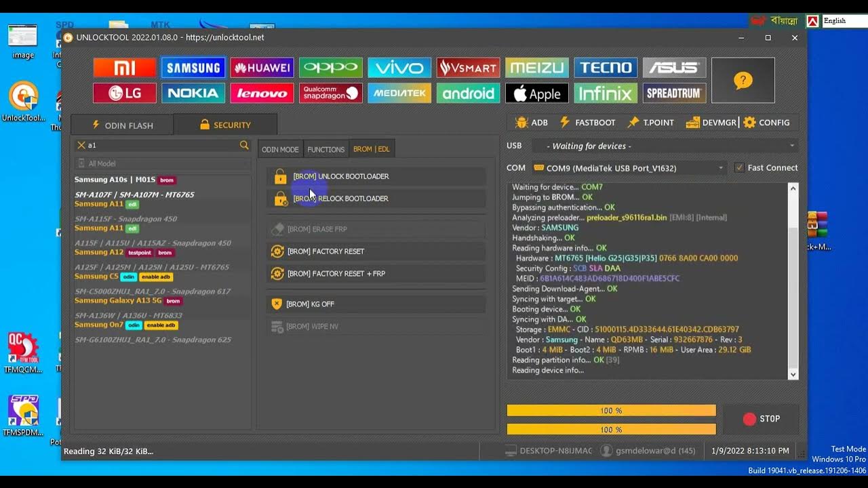Screen dimensions: 868x488
Task: Select the MediaTek brand logo
Action: (x=399, y=94)
